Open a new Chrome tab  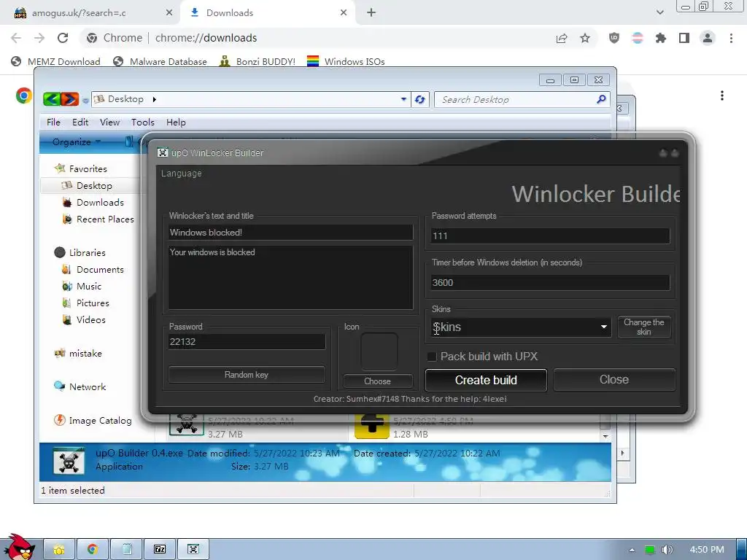[371, 13]
